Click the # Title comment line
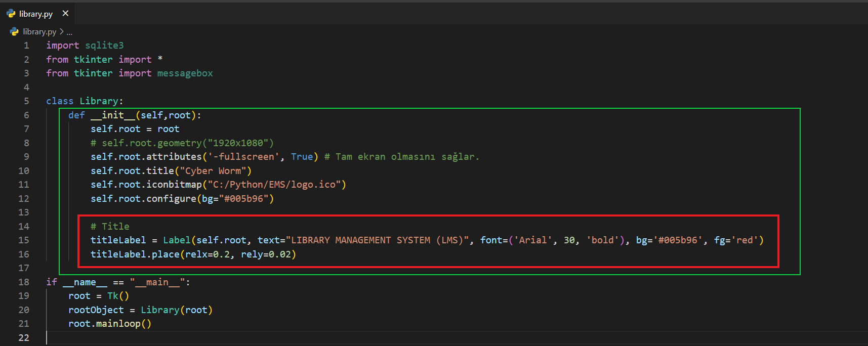 tap(110, 227)
